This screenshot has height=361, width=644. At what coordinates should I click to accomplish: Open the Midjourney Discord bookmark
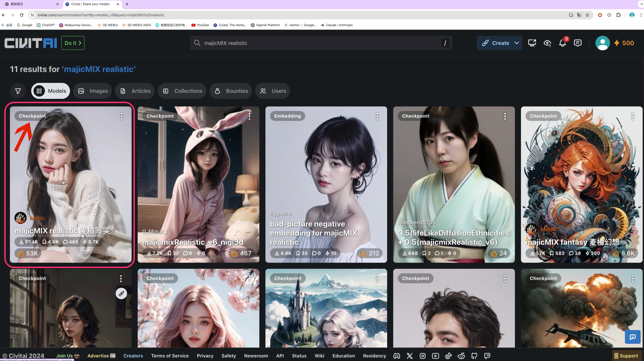point(76,25)
